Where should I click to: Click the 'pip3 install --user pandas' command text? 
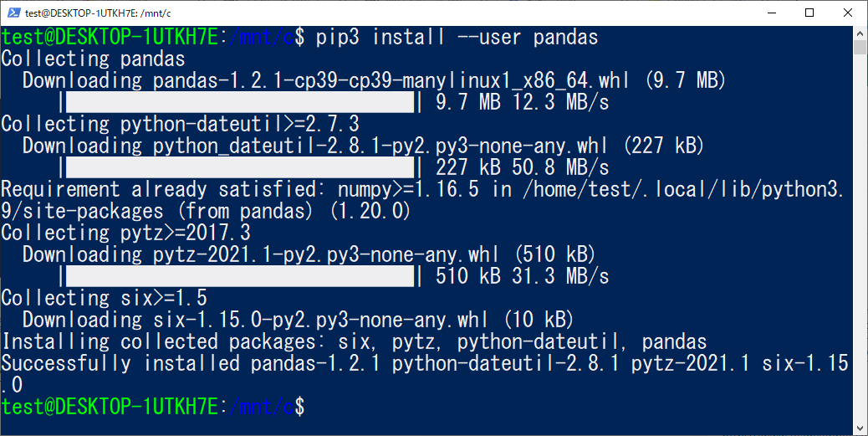tap(457, 38)
